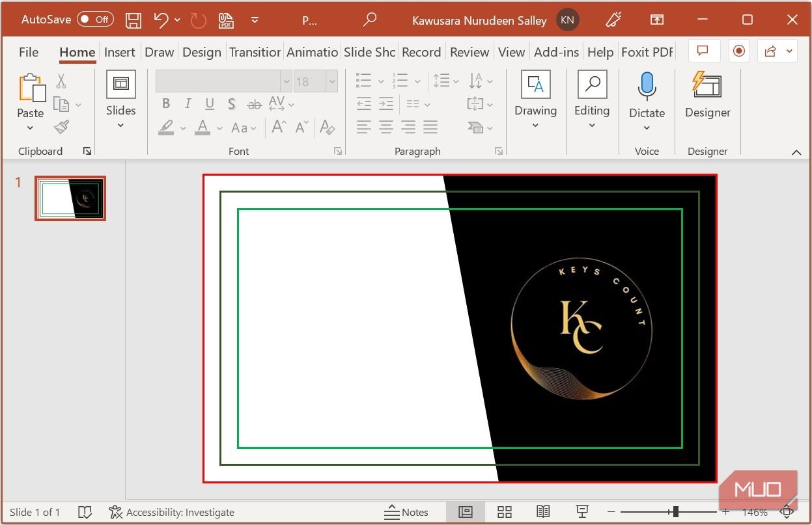Open the View tab
812x525 pixels.
click(511, 52)
